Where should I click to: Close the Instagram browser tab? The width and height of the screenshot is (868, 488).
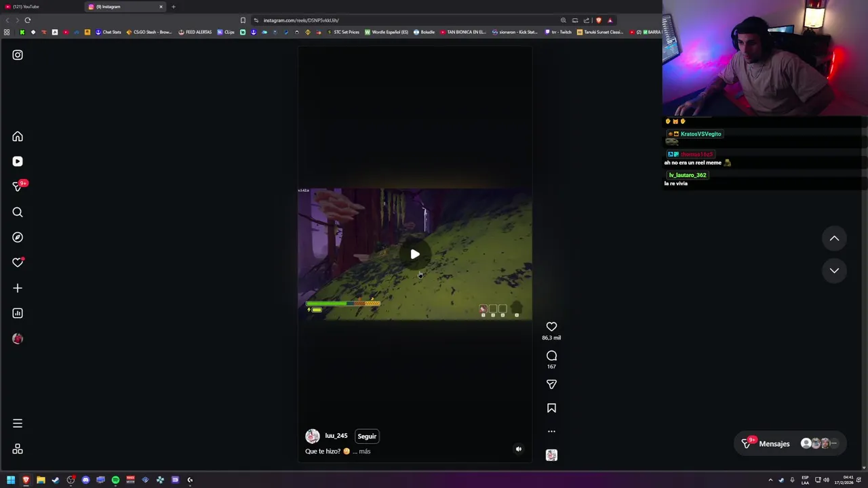161,7
